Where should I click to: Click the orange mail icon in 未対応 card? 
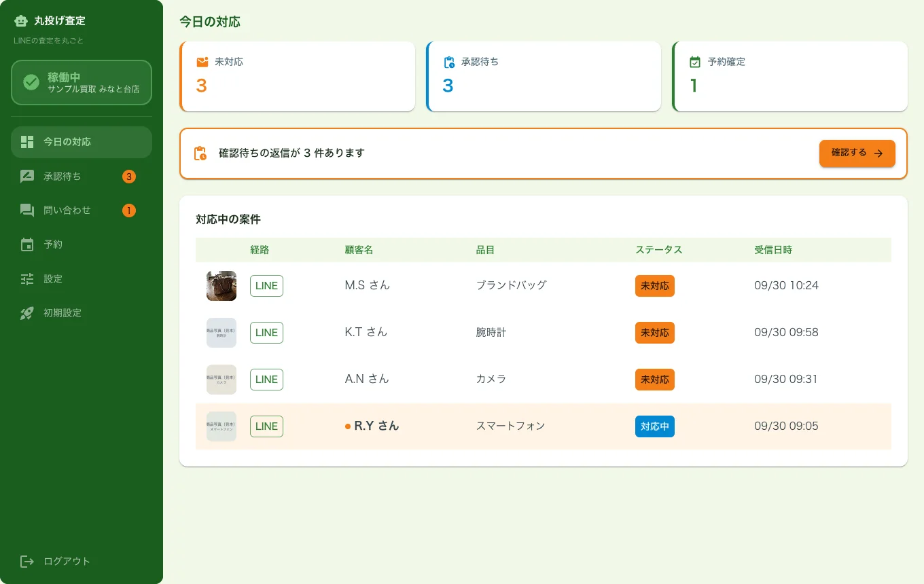(x=202, y=62)
